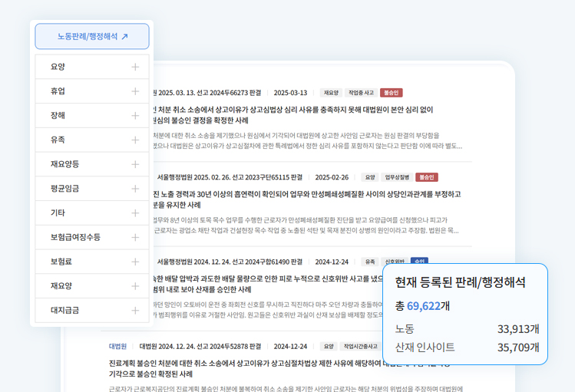
Task: Expand the 보험료 category plus icon
Action: pyautogui.click(x=135, y=262)
